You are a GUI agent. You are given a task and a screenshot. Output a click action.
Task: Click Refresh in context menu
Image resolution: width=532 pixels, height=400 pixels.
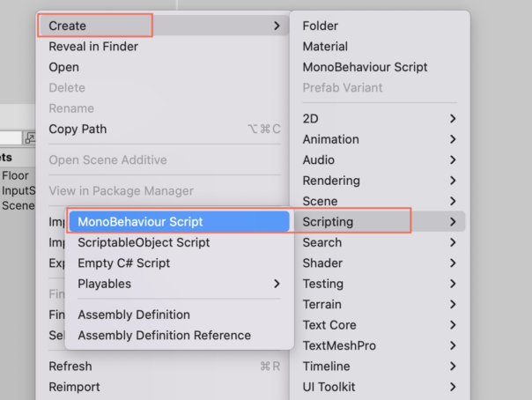click(164, 366)
